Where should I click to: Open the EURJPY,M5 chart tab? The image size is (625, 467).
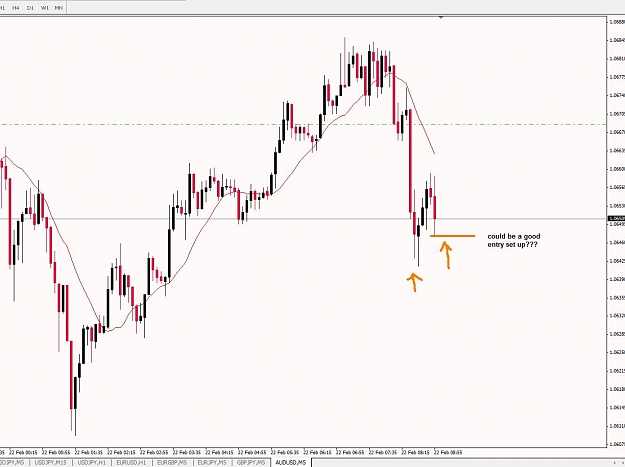point(212,463)
